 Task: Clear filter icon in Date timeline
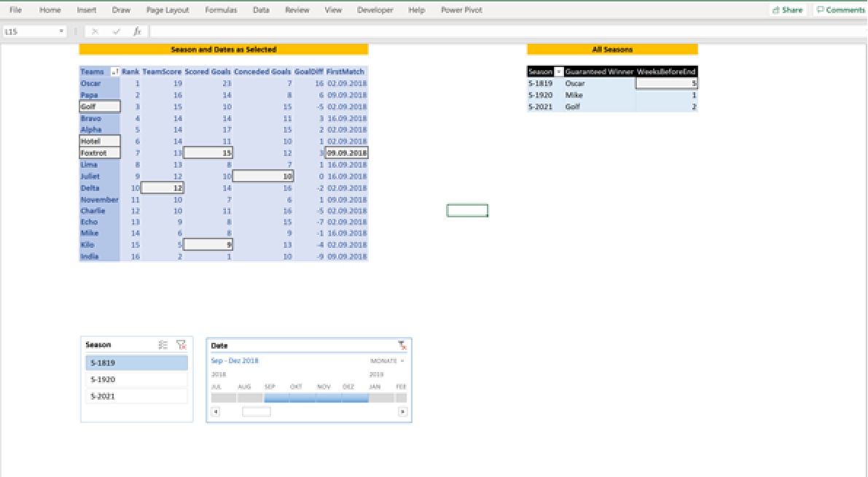(402, 346)
